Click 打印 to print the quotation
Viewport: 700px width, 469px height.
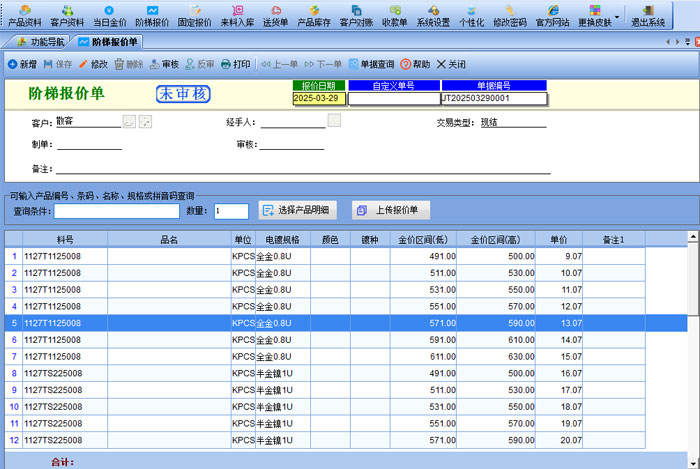(x=236, y=64)
